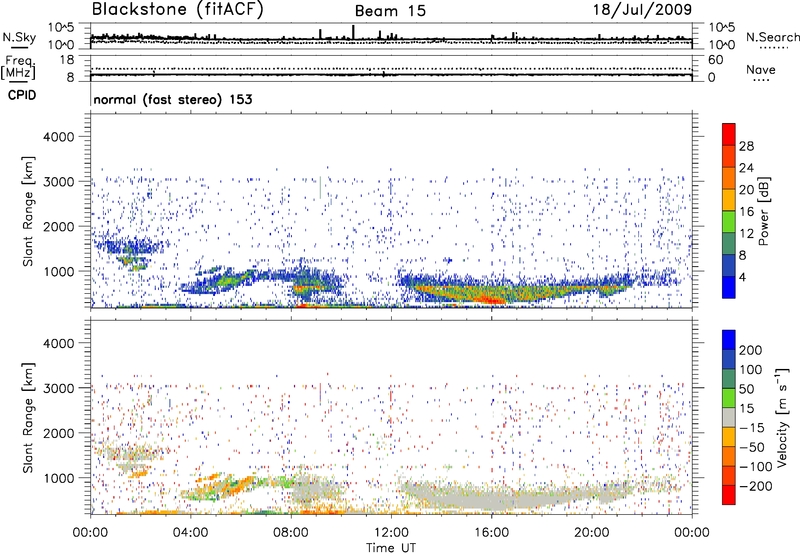
Task: Click the '15' label on Velocity colorbar
Action: (746, 409)
